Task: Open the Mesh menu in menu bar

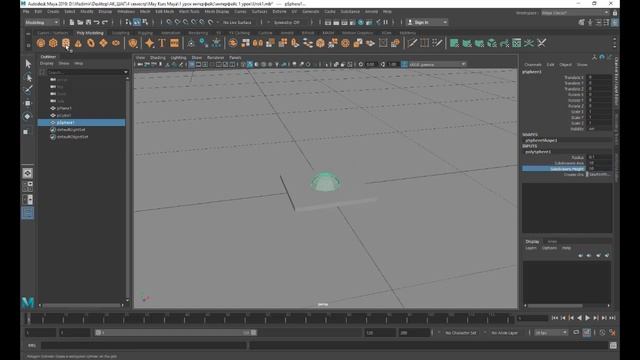Action: tap(145, 12)
